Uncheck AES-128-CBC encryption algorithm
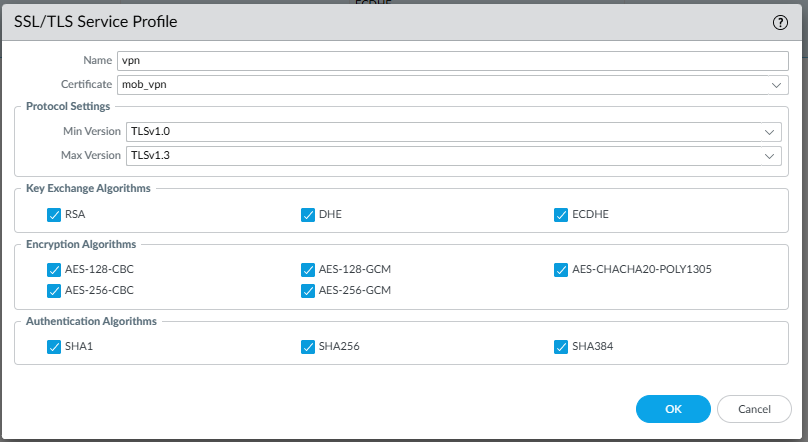808x442 pixels. pyautogui.click(x=54, y=270)
